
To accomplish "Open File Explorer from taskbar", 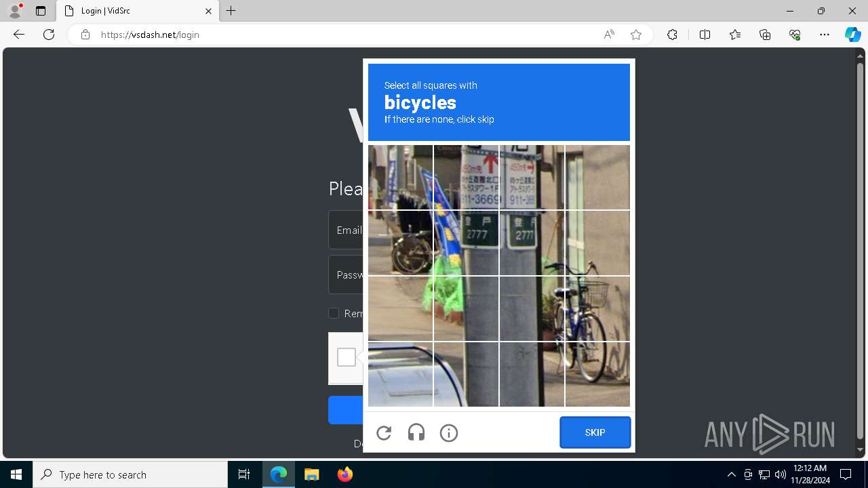I will [x=311, y=474].
